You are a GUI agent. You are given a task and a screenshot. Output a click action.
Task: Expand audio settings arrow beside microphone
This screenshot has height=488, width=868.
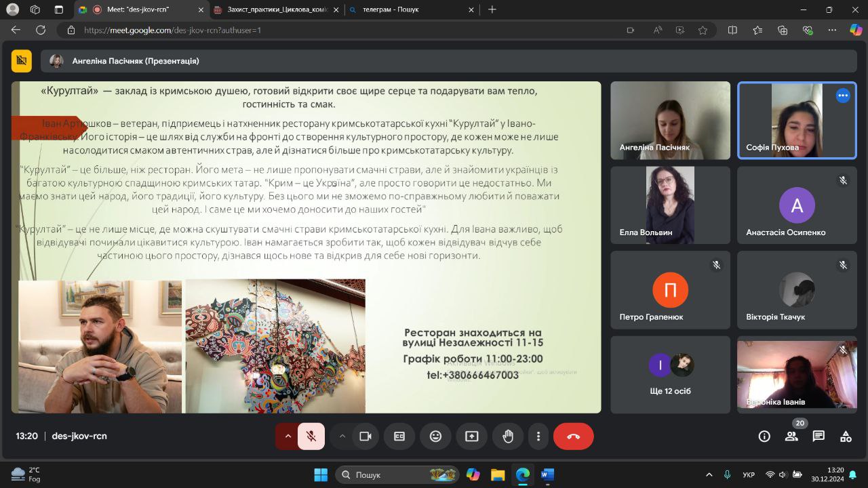288,436
